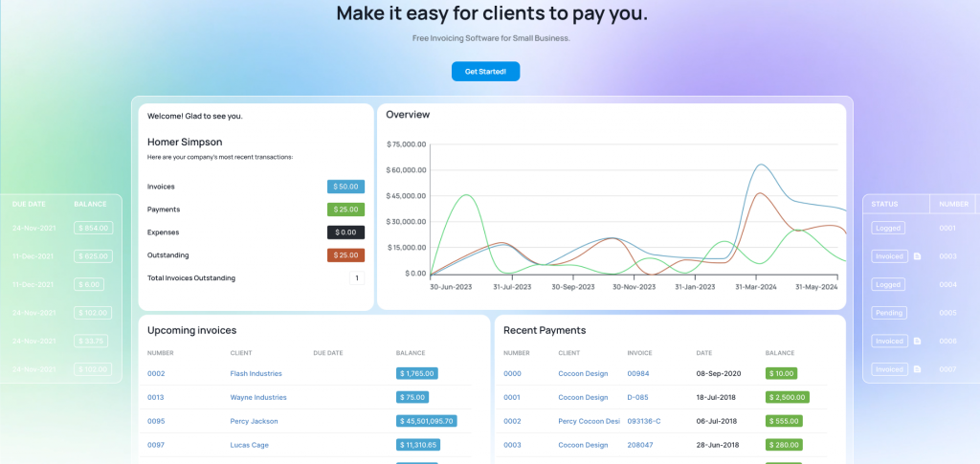Screen dimensions: 980x464
Task: Click the $ 11,310.65 balance badge
Action: [x=418, y=445]
